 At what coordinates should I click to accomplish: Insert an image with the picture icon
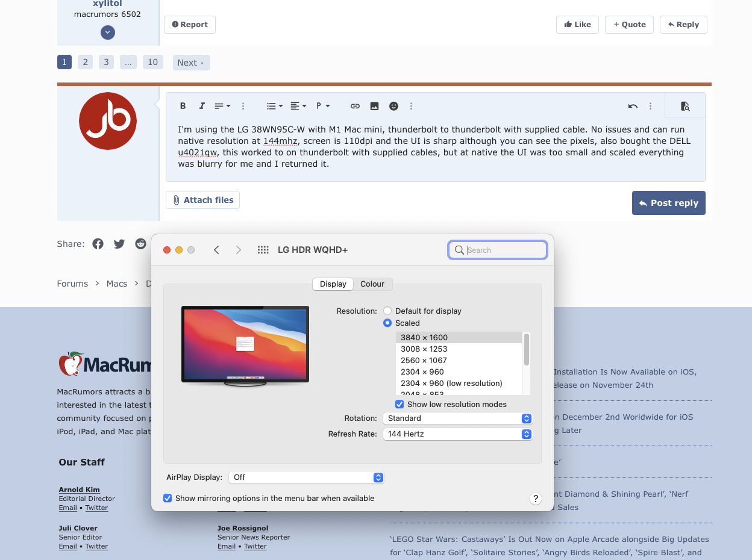(x=374, y=106)
